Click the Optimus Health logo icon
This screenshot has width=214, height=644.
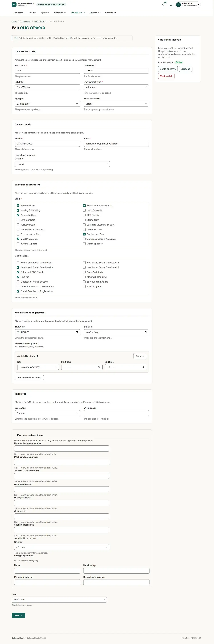coord(14,4)
